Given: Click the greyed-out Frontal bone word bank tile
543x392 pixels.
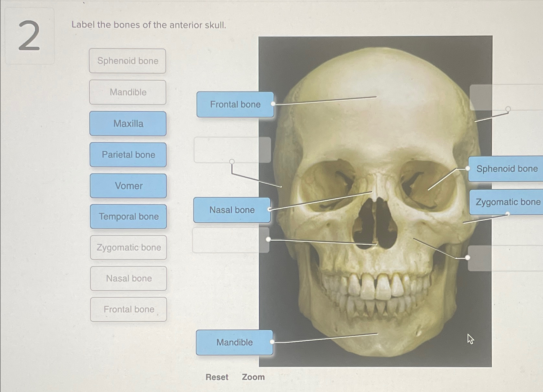Looking at the screenshot, I should (128, 309).
